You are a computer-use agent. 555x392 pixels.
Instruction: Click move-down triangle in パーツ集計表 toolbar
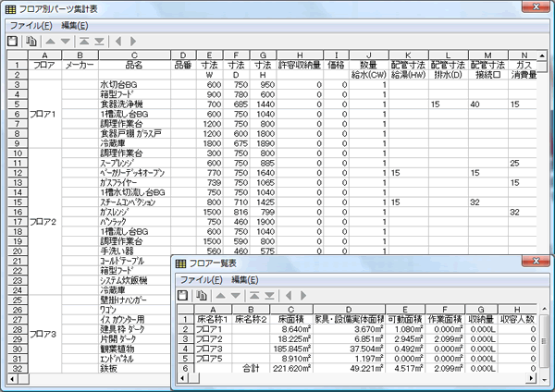64,42
